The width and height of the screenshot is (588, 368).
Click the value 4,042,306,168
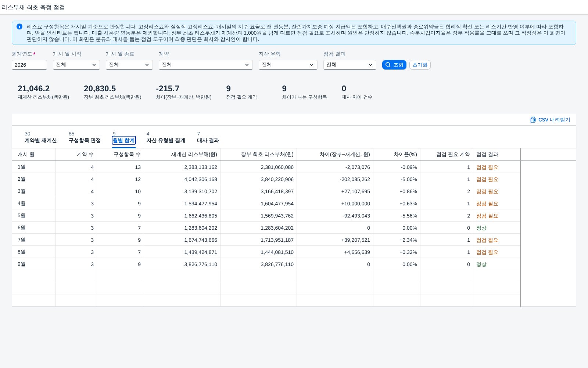pos(201,179)
